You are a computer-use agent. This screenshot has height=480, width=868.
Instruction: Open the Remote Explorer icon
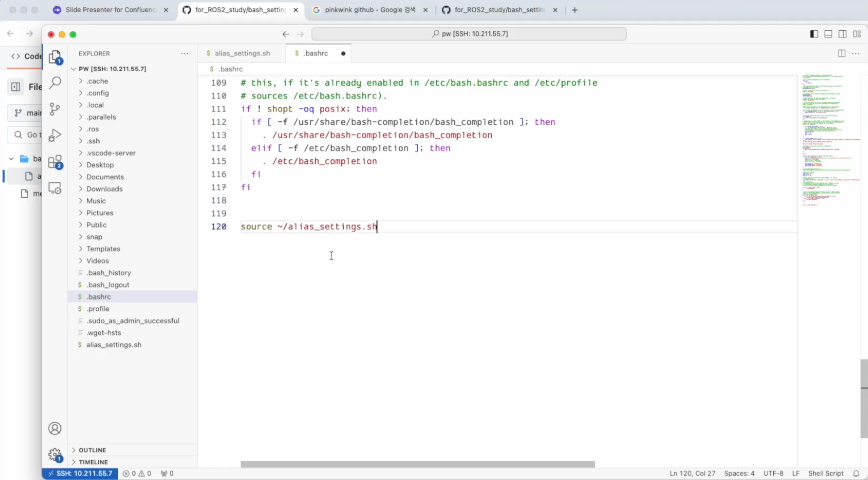55,188
